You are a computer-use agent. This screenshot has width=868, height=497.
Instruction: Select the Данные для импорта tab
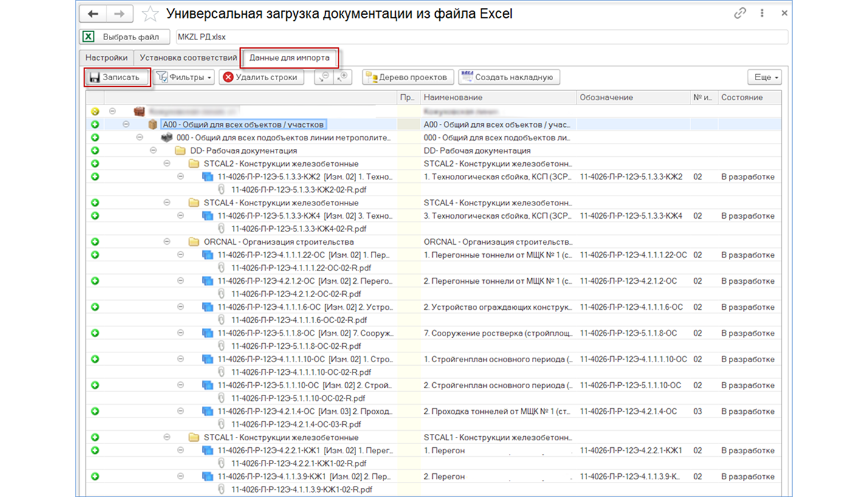point(290,58)
